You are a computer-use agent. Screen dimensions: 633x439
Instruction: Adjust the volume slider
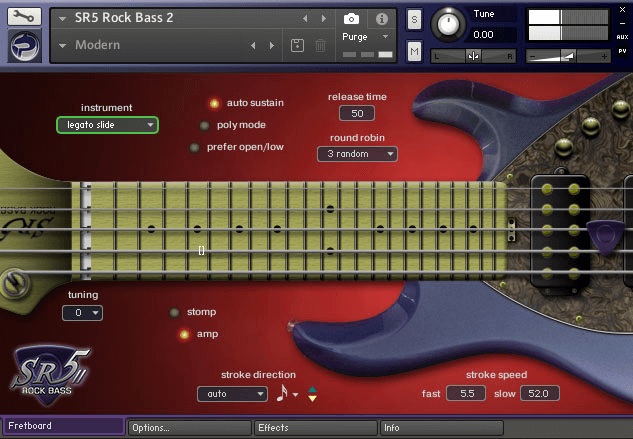pyautogui.click(x=568, y=56)
